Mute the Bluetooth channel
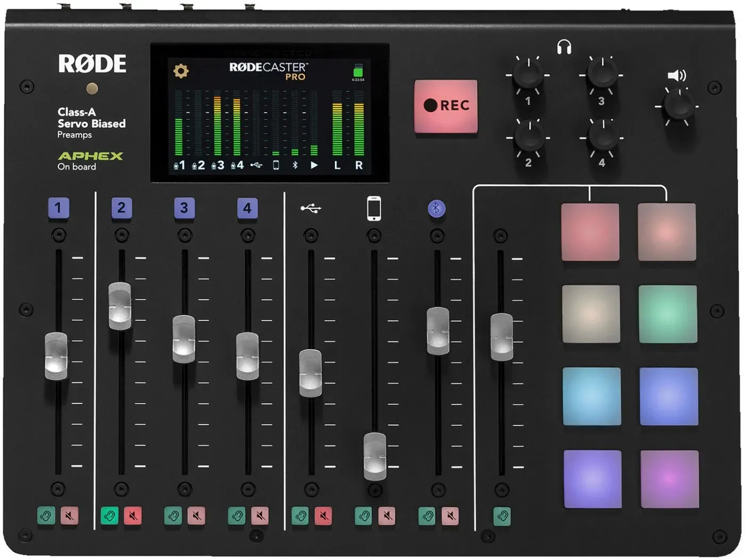Screen dimensions: 745x560 (x=450, y=515)
